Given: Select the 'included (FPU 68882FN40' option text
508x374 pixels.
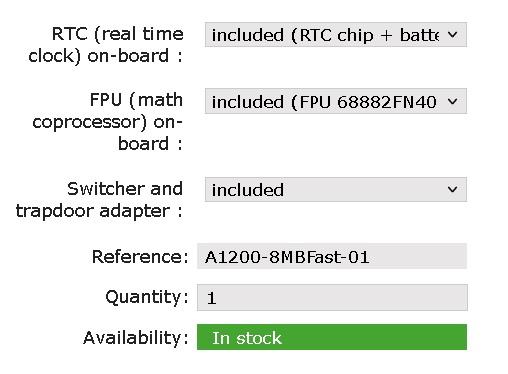Looking at the screenshot, I should pos(324,102).
